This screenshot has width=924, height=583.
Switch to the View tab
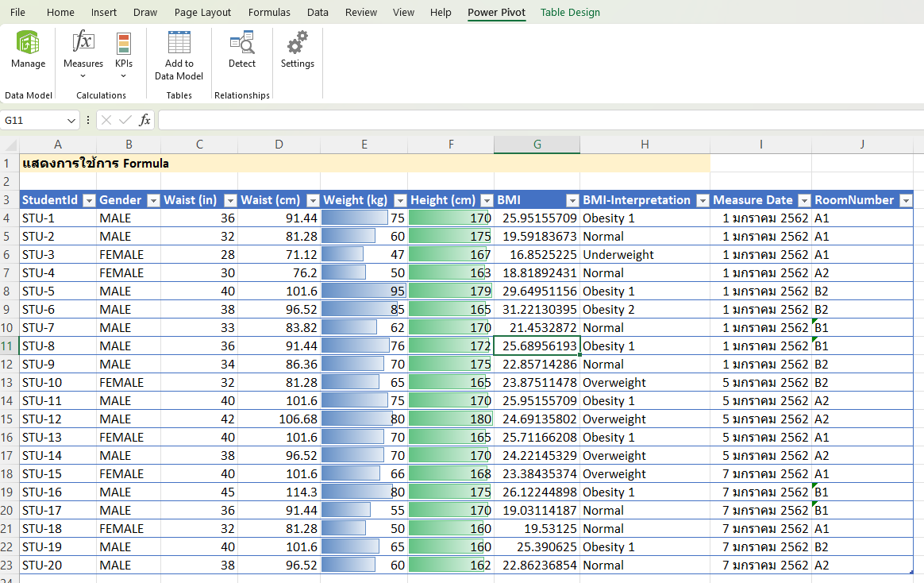pos(404,13)
